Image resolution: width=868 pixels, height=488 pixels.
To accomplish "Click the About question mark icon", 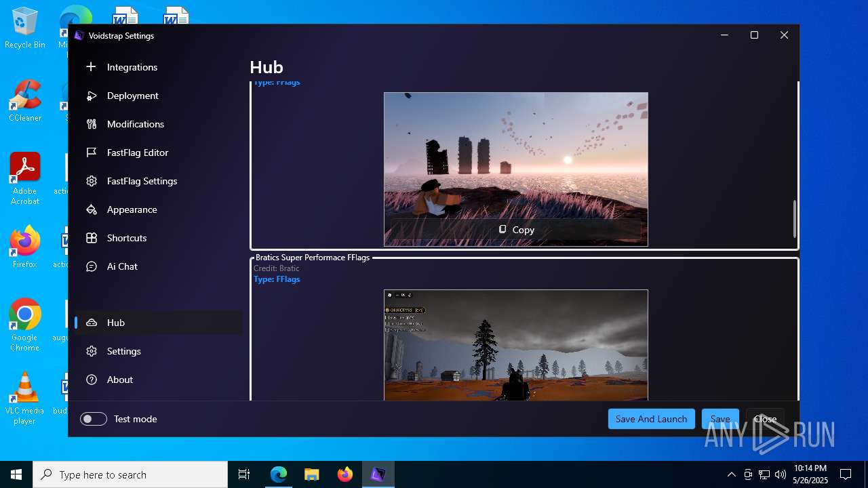I will pyautogui.click(x=92, y=380).
